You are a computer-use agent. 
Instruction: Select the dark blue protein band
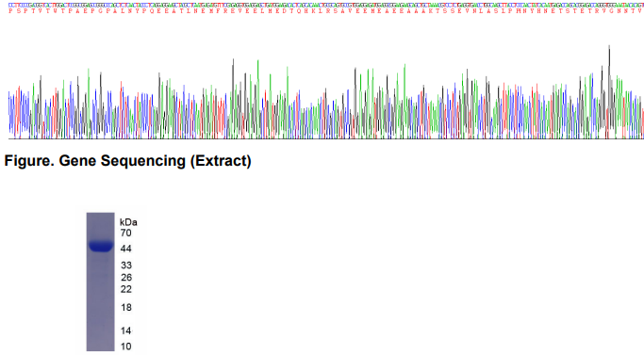click(x=101, y=246)
